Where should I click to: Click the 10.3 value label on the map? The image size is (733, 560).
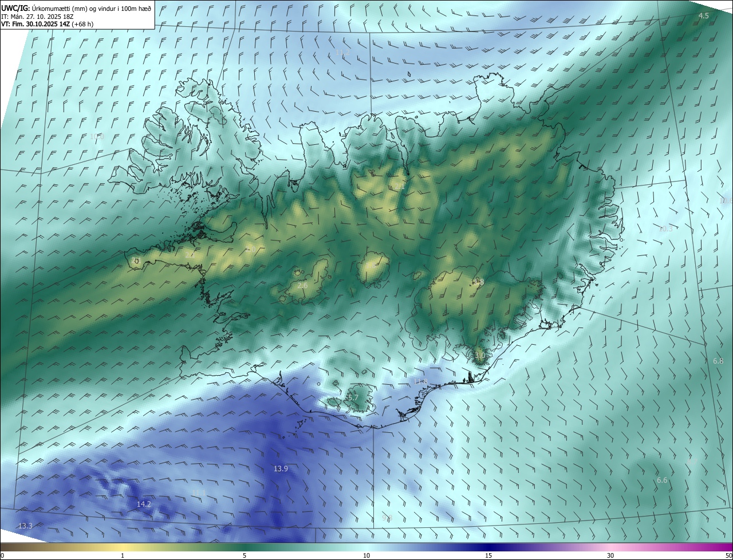(665, 228)
